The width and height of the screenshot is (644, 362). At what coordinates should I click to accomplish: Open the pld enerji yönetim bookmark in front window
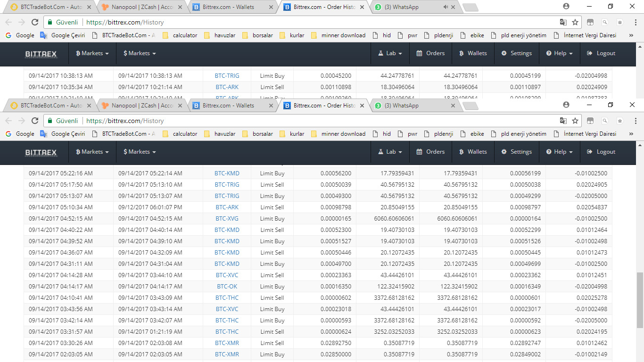point(519,134)
